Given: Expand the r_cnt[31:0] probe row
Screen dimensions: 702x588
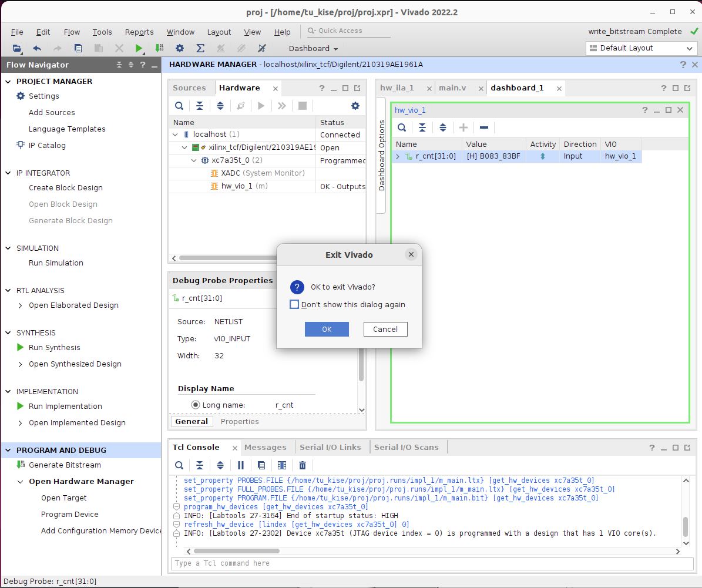Looking at the screenshot, I should coord(398,156).
